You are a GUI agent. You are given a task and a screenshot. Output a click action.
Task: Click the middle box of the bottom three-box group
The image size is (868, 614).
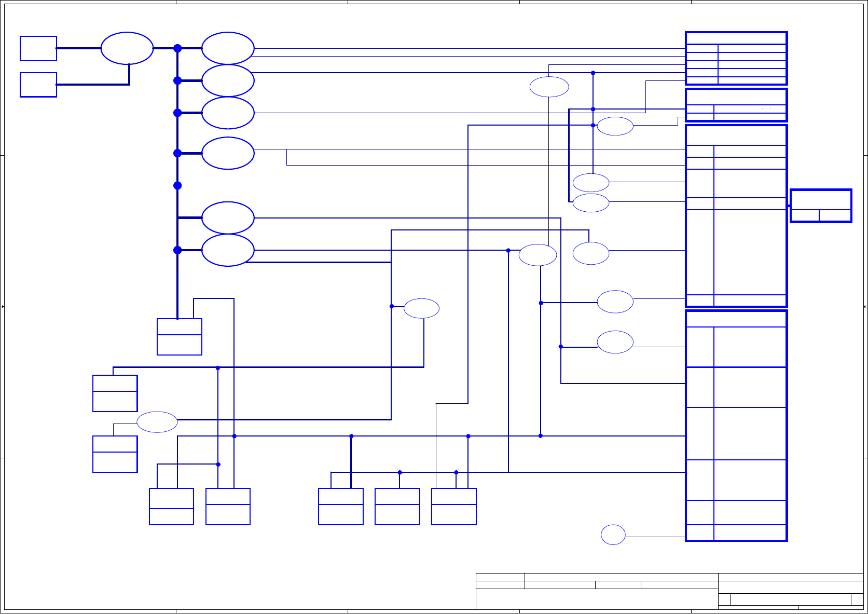tap(397, 507)
